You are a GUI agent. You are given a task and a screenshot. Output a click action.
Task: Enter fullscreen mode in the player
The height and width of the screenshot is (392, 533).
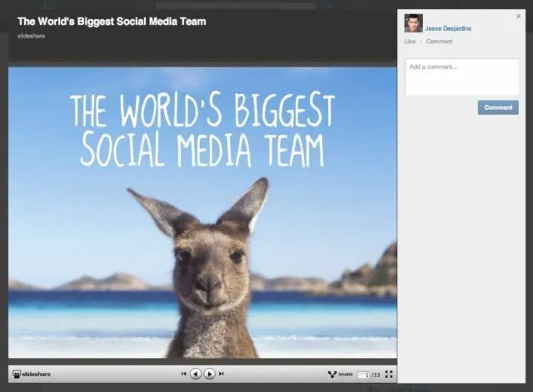pyautogui.click(x=389, y=375)
